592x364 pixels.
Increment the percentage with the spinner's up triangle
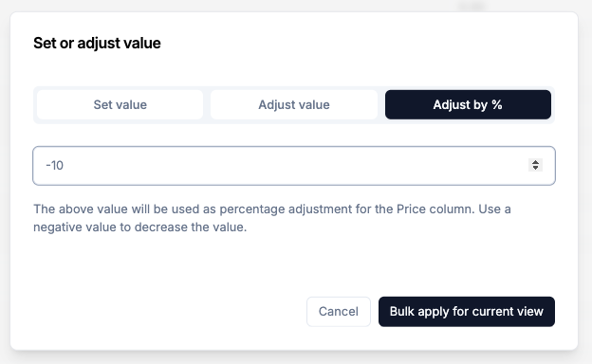point(535,162)
